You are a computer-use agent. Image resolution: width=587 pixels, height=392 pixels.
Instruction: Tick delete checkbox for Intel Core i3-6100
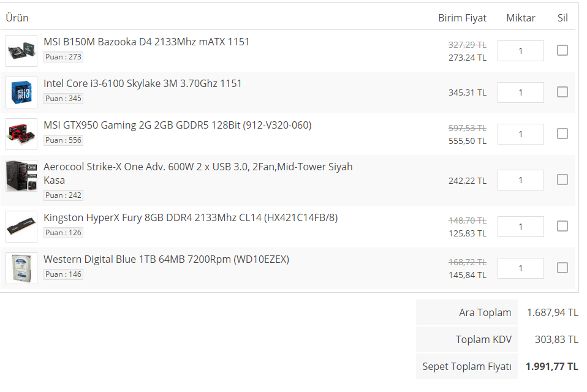pos(562,92)
